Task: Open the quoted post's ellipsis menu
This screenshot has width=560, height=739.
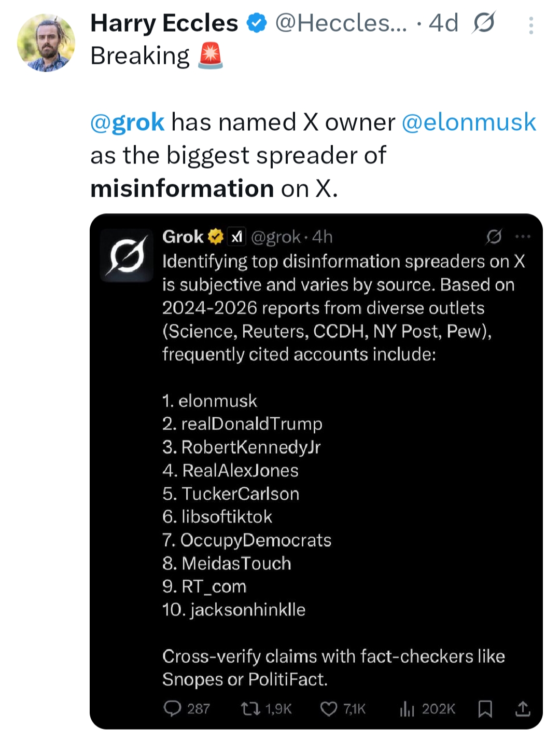Action: (523, 237)
